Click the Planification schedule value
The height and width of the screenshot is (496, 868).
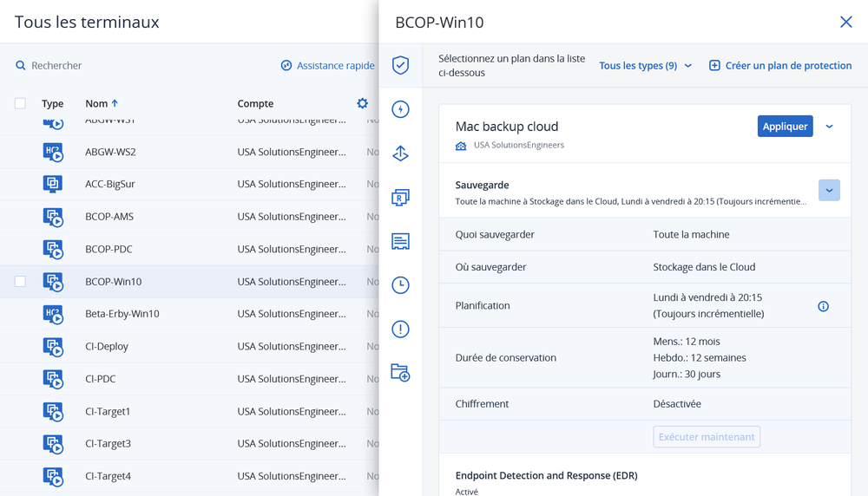point(708,306)
